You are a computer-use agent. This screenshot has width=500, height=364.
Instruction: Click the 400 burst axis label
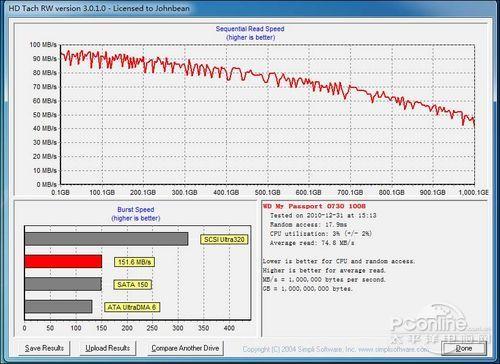(x=229, y=328)
